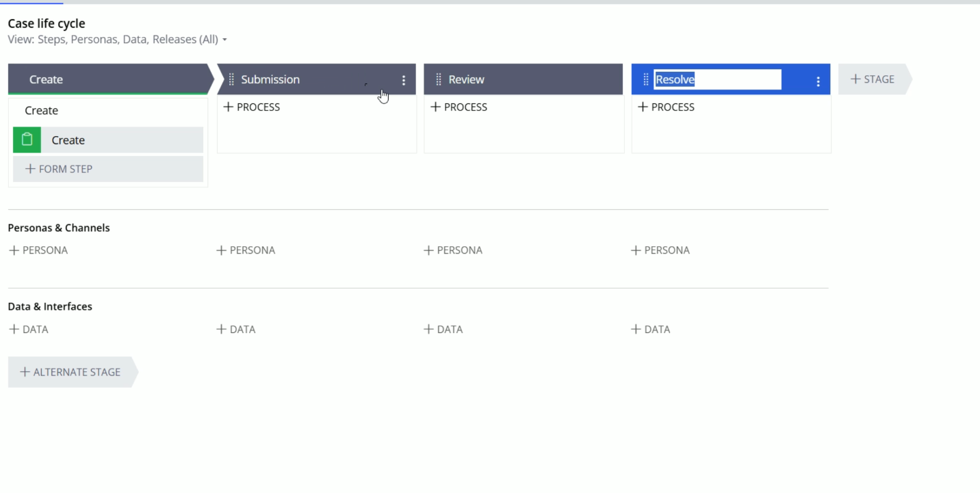Open the Resolve stage three-dot menu
Screen dimensions: 980x493
pos(818,81)
